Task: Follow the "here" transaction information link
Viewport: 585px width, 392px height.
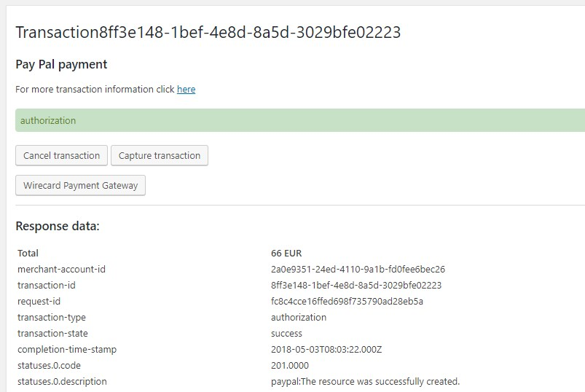Action: coord(186,90)
